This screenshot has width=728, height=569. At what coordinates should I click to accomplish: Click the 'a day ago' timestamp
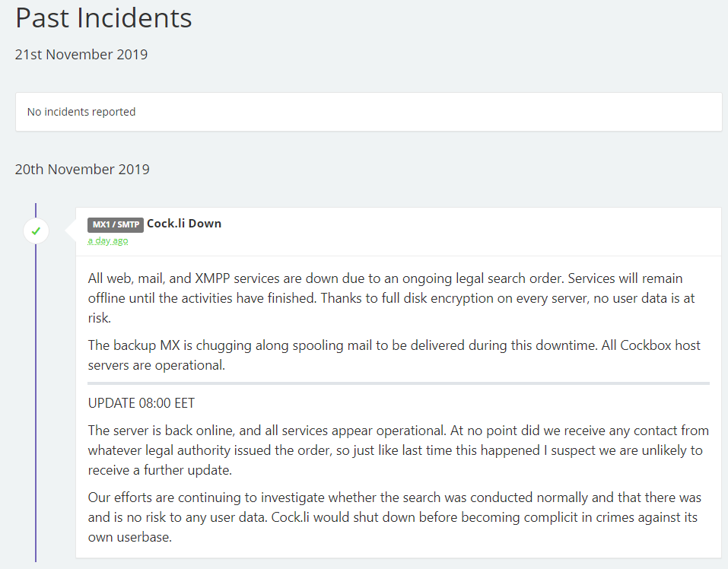[107, 240]
